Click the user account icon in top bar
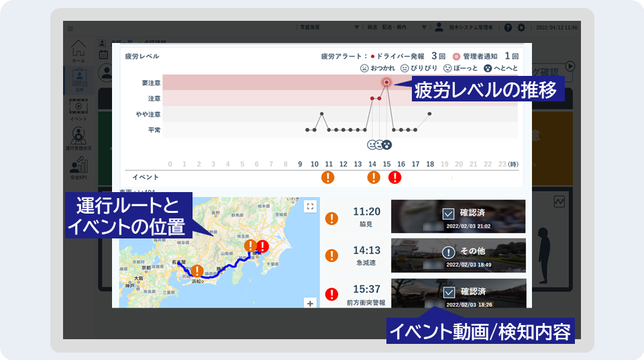Image resolution: width=644 pixels, height=360 pixels. tap(439, 27)
